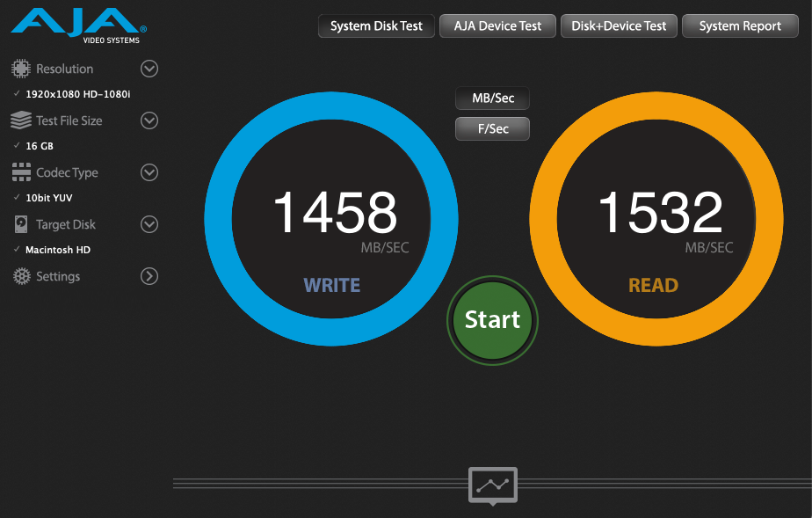
Task: Expand the Resolution dropdown arrow
Action: (x=149, y=69)
